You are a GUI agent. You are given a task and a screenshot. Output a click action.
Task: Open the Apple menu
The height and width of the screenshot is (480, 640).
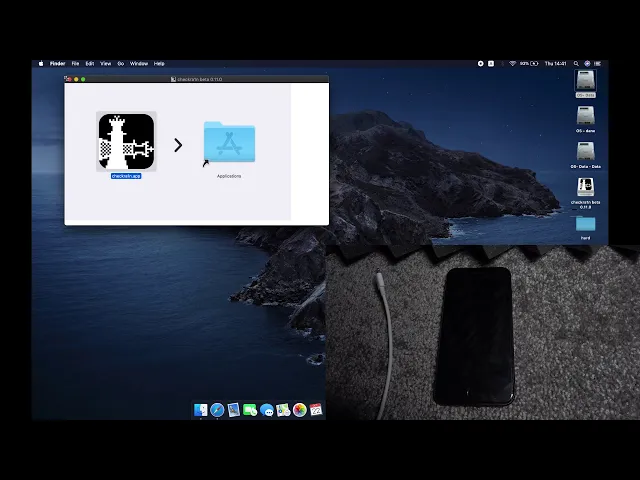(41, 64)
